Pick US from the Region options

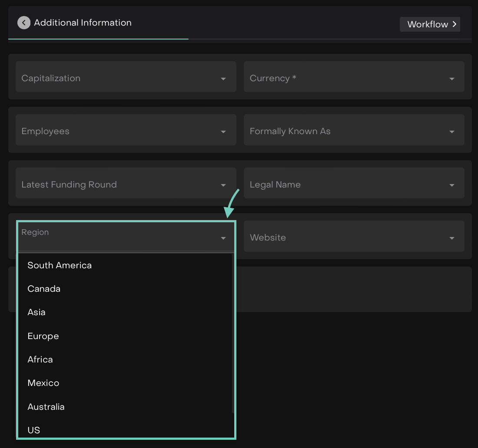click(34, 430)
